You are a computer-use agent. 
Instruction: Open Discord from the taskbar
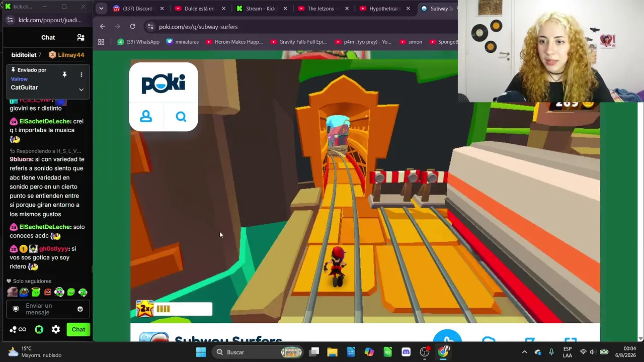click(x=406, y=352)
